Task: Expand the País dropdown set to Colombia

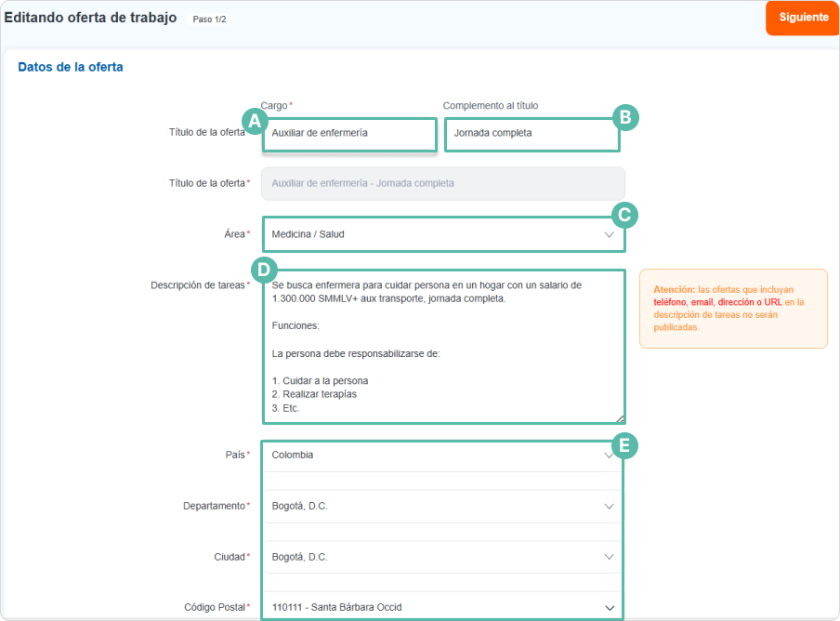Action: tap(441, 456)
